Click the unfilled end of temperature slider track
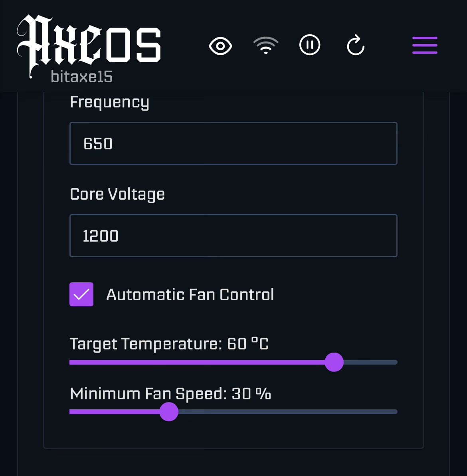 click(x=370, y=362)
